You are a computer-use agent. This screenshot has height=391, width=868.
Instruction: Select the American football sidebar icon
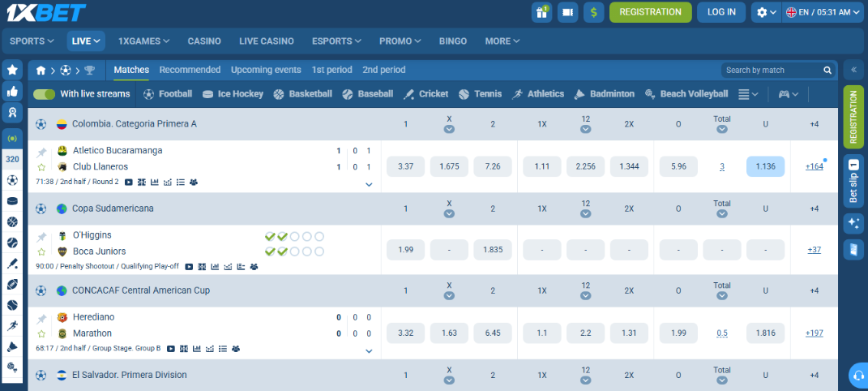pyautogui.click(x=12, y=284)
